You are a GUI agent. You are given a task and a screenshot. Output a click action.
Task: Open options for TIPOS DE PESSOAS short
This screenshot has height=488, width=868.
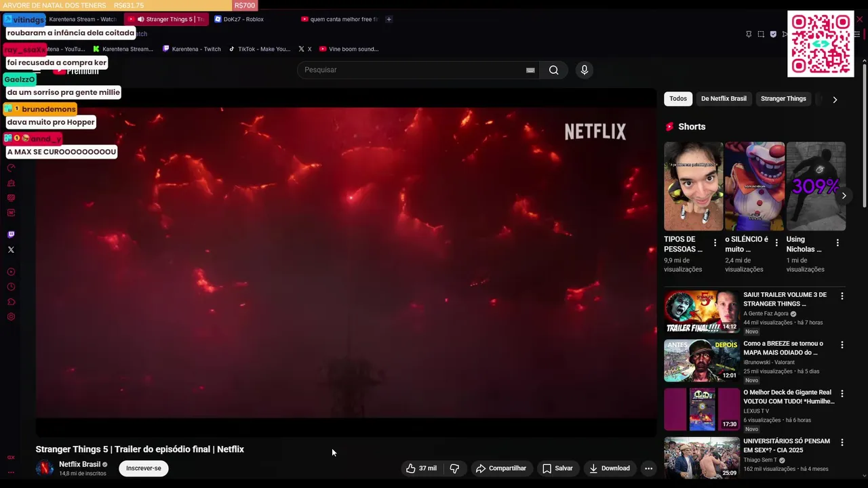coord(715,243)
